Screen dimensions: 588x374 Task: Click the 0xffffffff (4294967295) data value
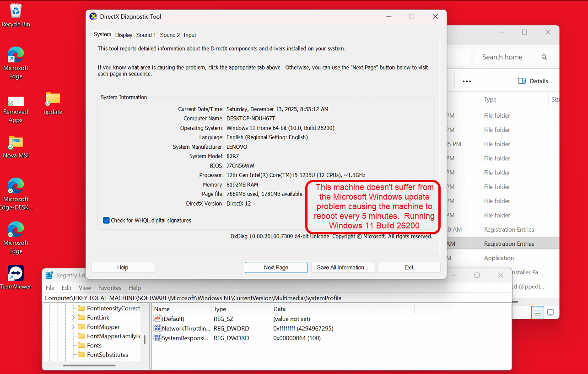[303, 328]
